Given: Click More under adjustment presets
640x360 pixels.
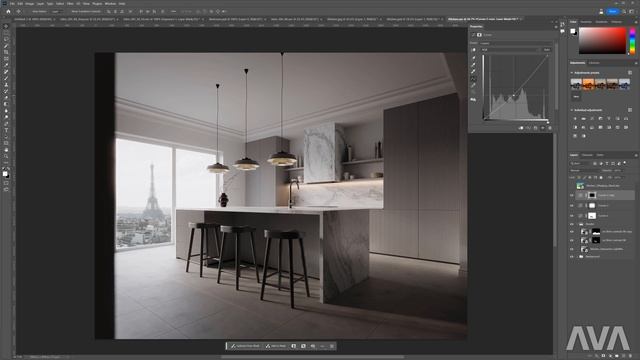Looking at the screenshot, I should 576,96.
